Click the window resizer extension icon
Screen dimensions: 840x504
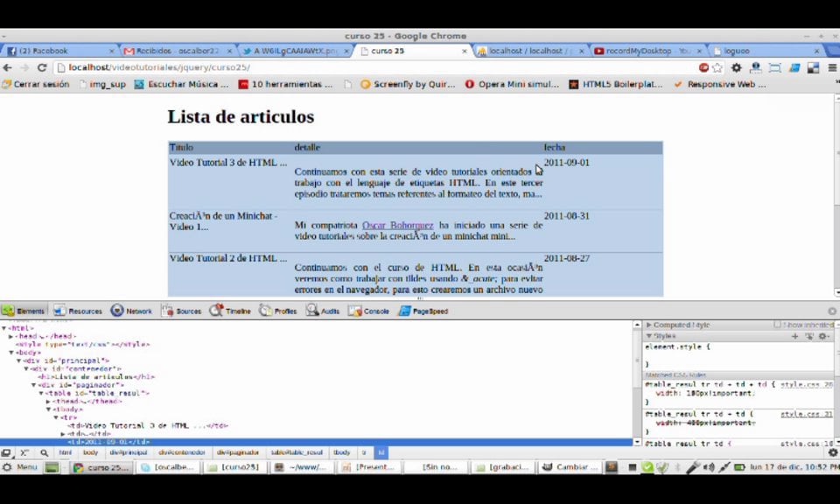(774, 67)
